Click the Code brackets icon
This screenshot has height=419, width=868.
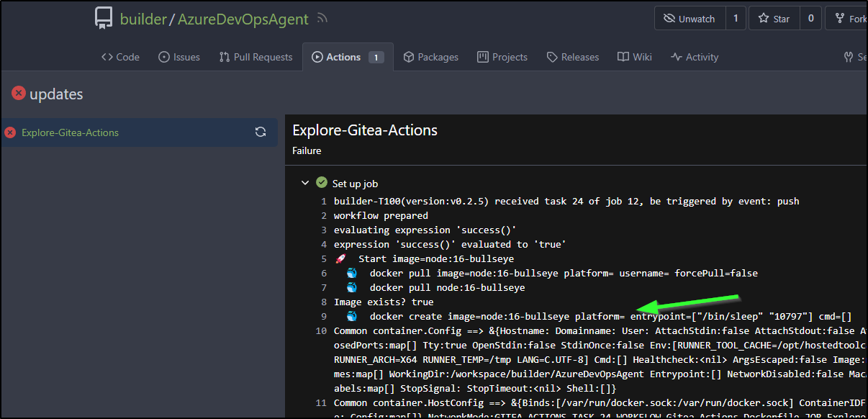(x=107, y=57)
